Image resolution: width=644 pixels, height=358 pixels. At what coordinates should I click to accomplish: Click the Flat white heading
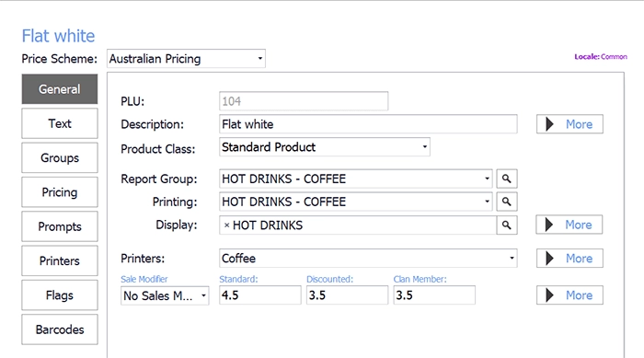point(58,36)
